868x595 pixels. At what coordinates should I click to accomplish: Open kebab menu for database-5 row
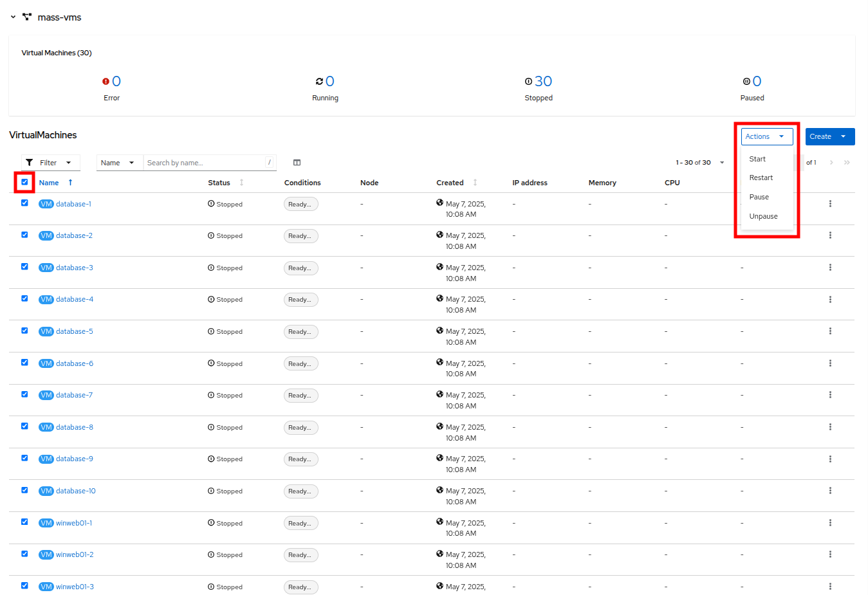[830, 331]
